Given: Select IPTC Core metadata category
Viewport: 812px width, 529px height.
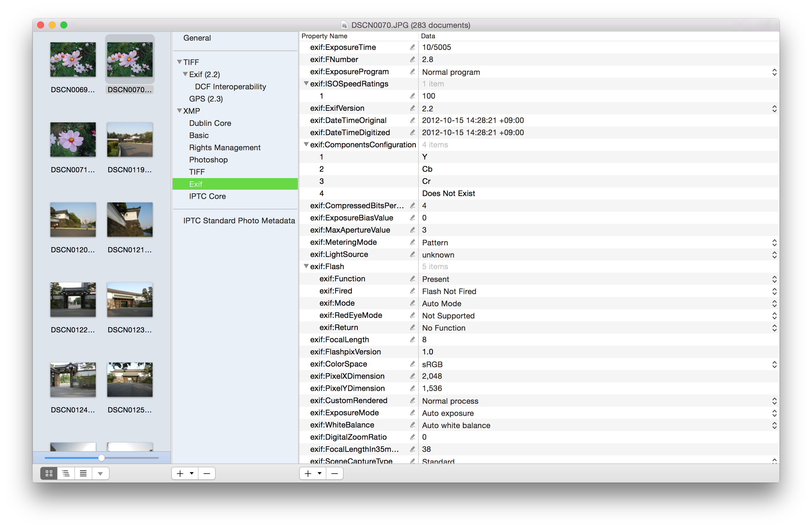Looking at the screenshot, I should 207,196.
